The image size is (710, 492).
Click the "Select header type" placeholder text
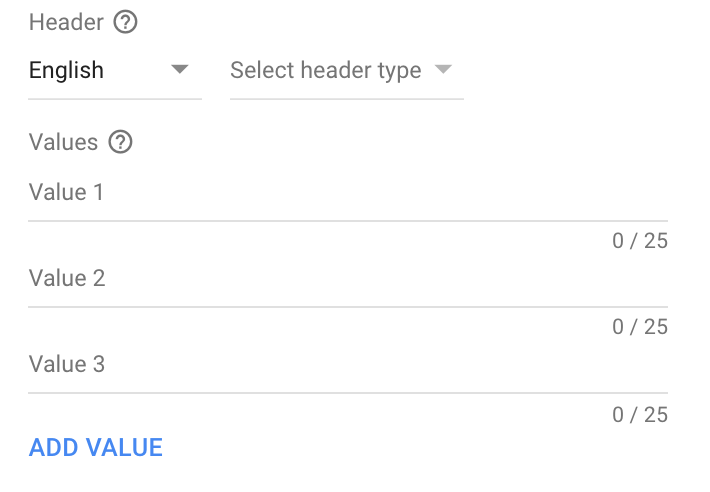pyautogui.click(x=325, y=71)
